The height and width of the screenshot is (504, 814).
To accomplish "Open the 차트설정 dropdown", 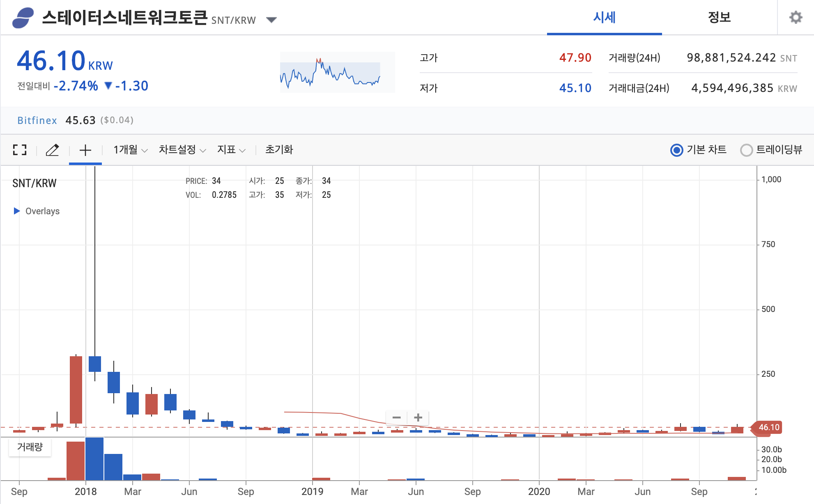I will coord(182,150).
